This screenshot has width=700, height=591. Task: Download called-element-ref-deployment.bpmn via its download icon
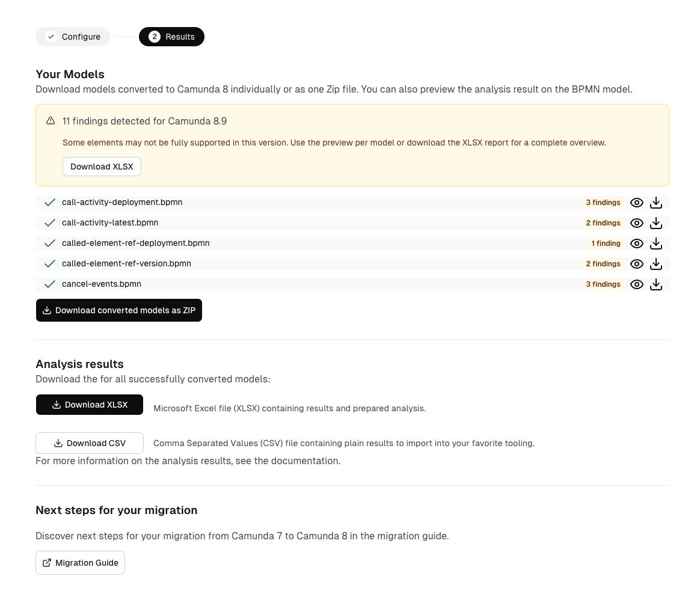click(x=656, y=243)
